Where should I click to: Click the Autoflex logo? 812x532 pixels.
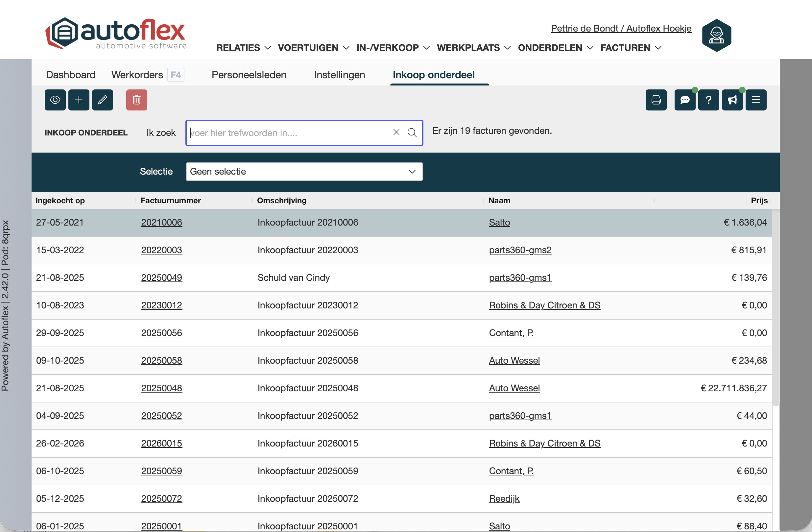(116, 34)
